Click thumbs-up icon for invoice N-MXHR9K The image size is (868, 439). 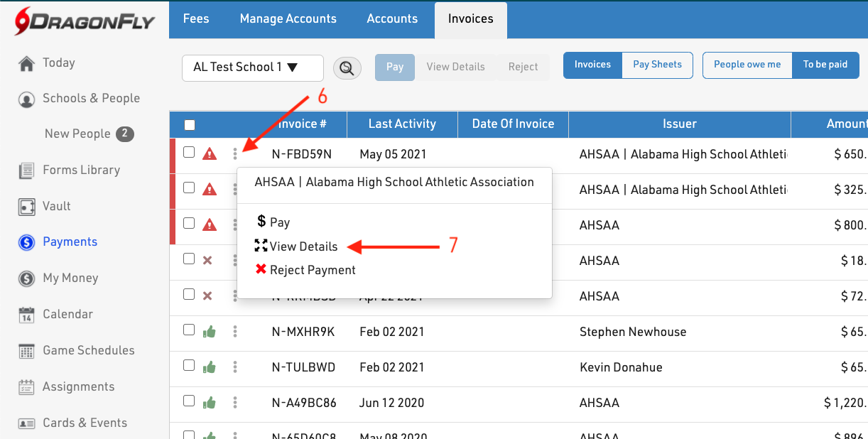(209, 332)
